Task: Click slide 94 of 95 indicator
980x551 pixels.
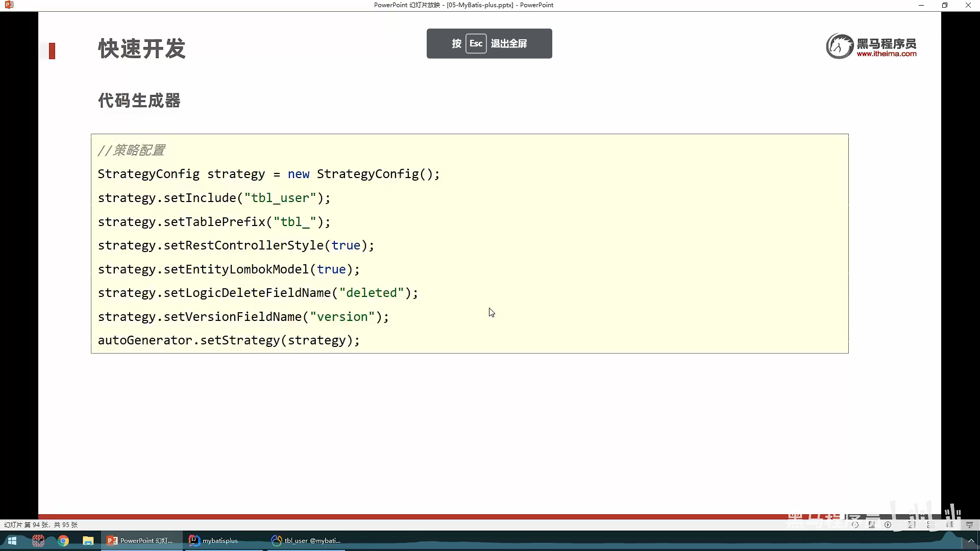Action: pyautogui.click(x=41, y=524)
